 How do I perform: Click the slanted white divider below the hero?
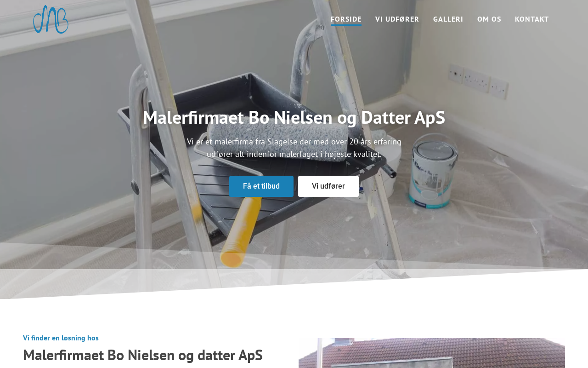[x=294, y=285]
